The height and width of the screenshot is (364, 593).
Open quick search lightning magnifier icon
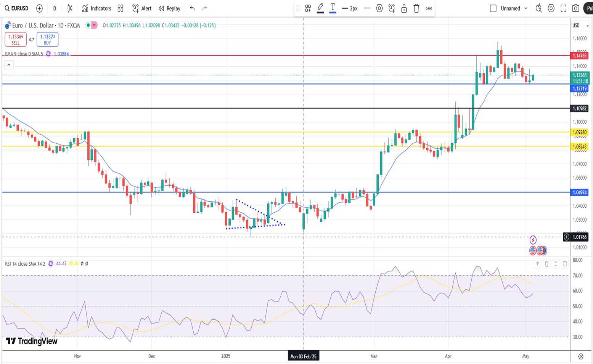[x=538, y=8]
